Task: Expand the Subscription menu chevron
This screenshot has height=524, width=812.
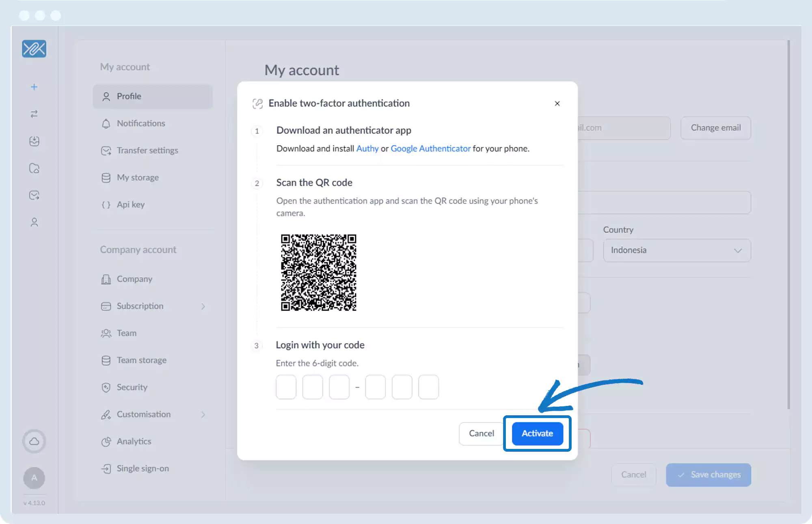Action: point(203,306)
